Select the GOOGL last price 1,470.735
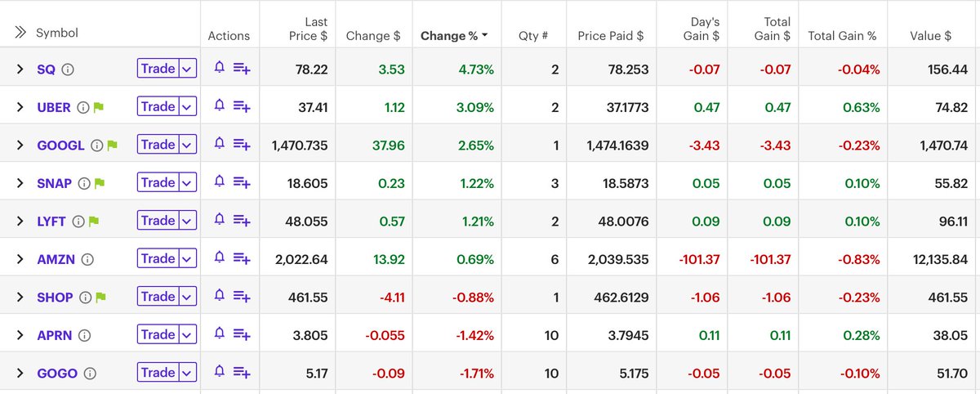This screenshot has height=394, width=980. pyautogui.click(x=300, y=146)
